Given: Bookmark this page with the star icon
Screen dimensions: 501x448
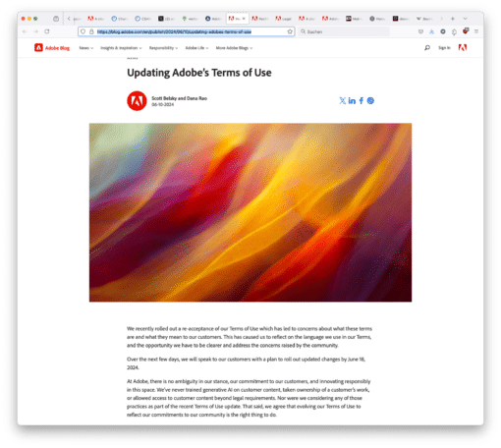Looking at the screenshot, I should [290, 31].
